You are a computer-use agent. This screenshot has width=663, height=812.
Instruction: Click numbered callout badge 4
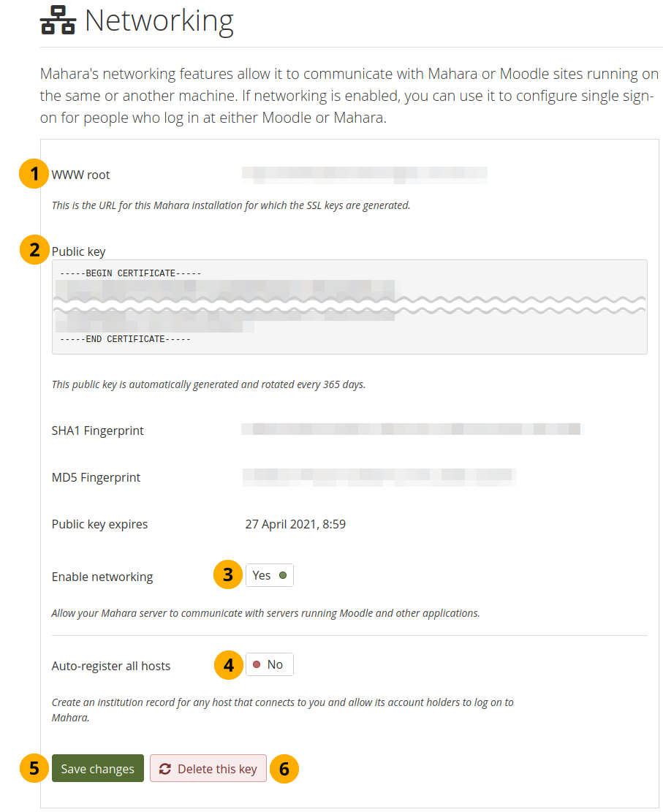(x=230, y=665)
